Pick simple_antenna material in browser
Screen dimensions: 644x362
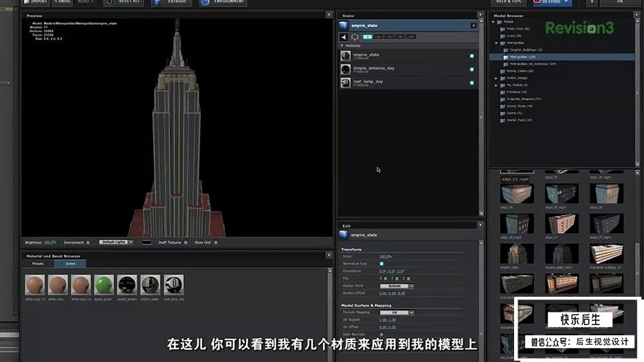(x=127, y=285)
